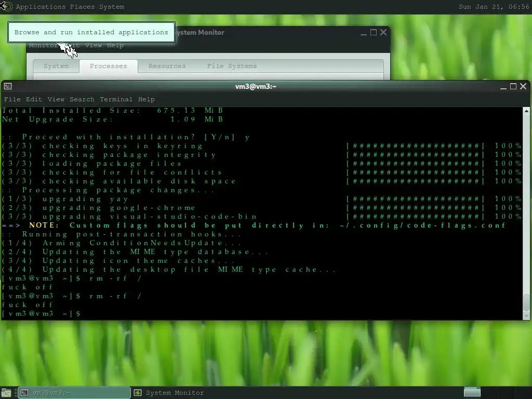Click the 'upgrading yay' progress bar
532x399 pixels.
click(x=415, y=199)
